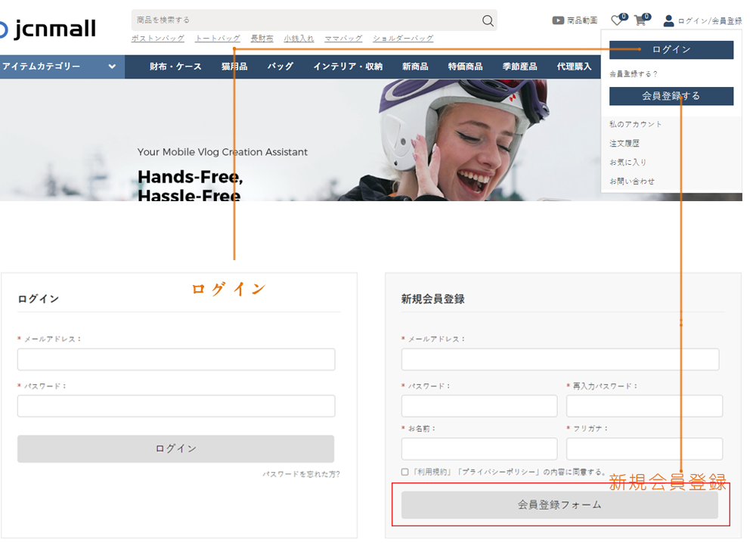This screenshot has height=543, width=756.
Task: Open the wishlist heart icon
Action: pyautogui.click(x=617, y=20)
